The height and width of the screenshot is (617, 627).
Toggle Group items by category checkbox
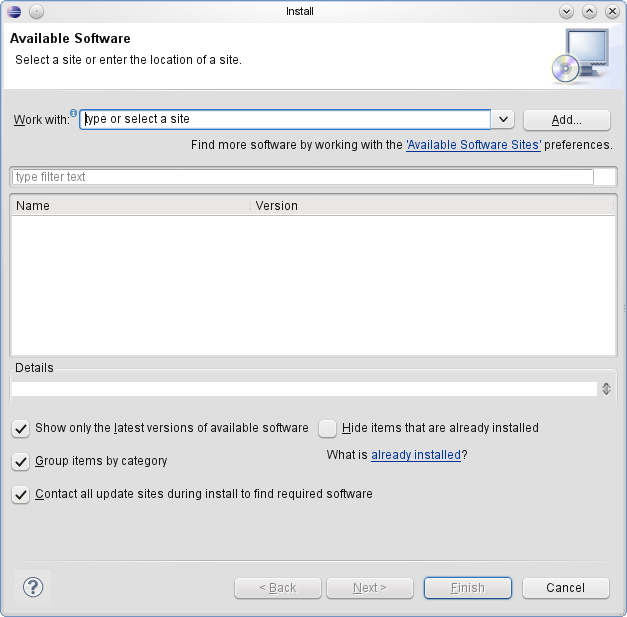click(20, 462)
